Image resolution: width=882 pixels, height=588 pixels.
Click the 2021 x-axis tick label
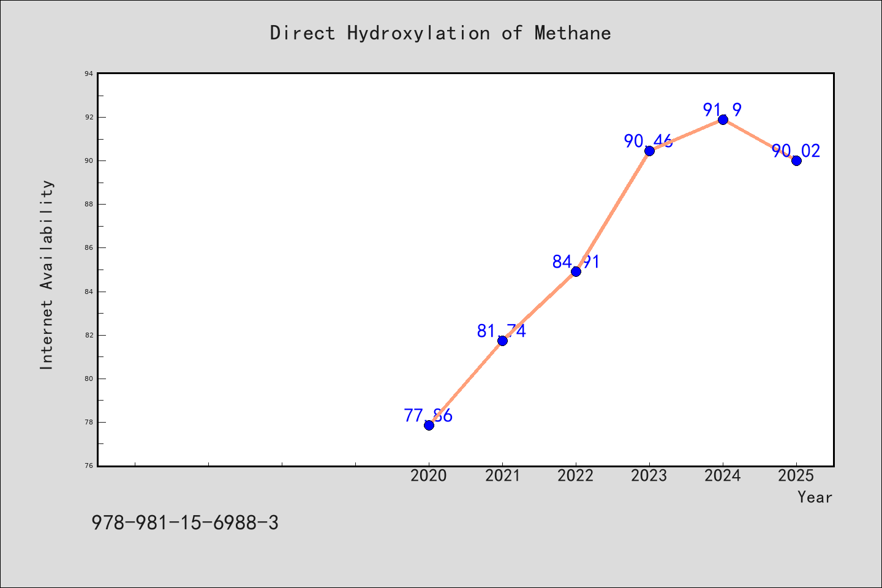[x=502, y=476]
